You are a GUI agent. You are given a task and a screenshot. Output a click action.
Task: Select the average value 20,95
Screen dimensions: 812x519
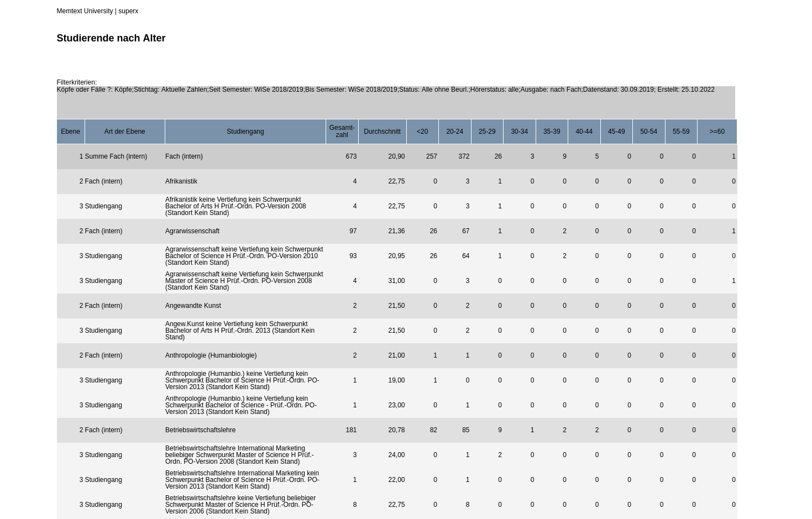396,256
